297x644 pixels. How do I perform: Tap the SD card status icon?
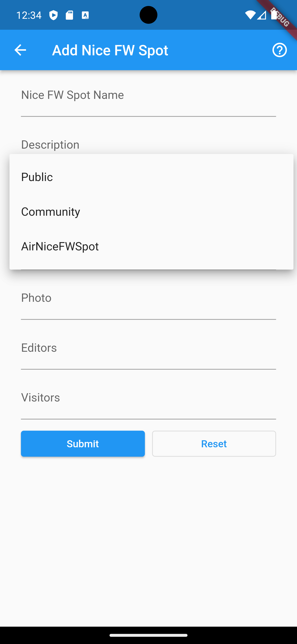(x=70, y=15)
